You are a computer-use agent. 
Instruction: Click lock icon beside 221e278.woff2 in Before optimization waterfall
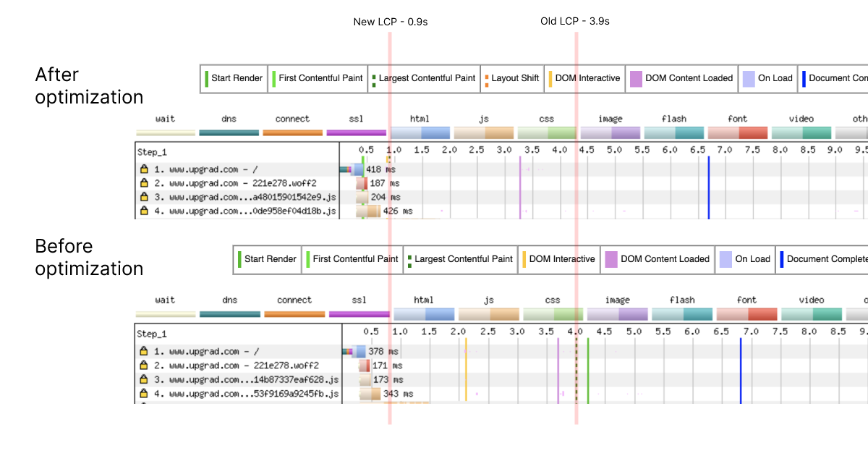pos(144,366)
